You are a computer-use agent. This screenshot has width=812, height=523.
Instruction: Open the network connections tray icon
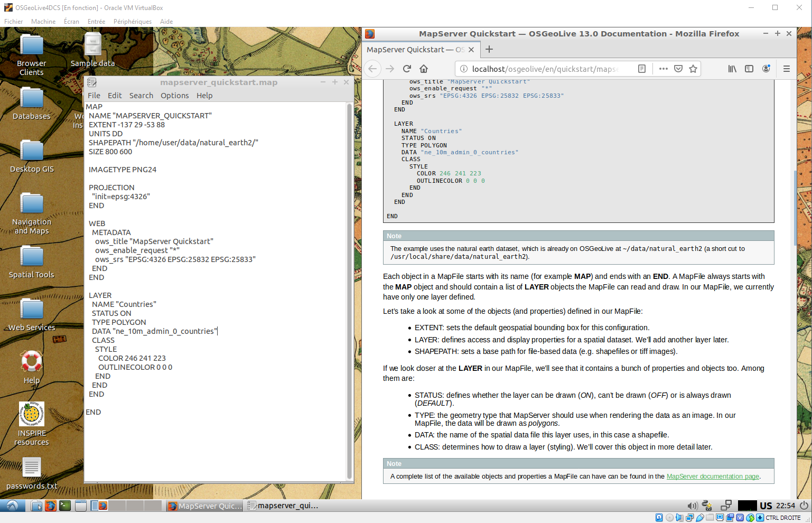726,506
